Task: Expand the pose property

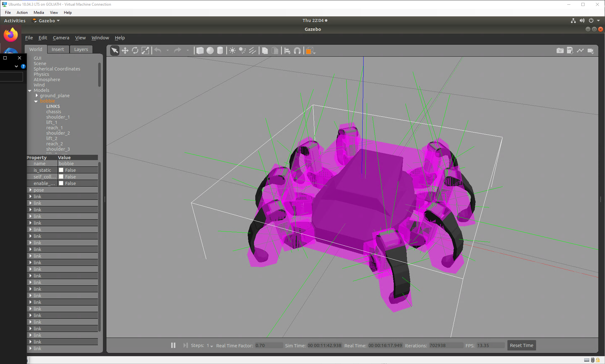Action: pyautogui.click(x=31, y=190)
